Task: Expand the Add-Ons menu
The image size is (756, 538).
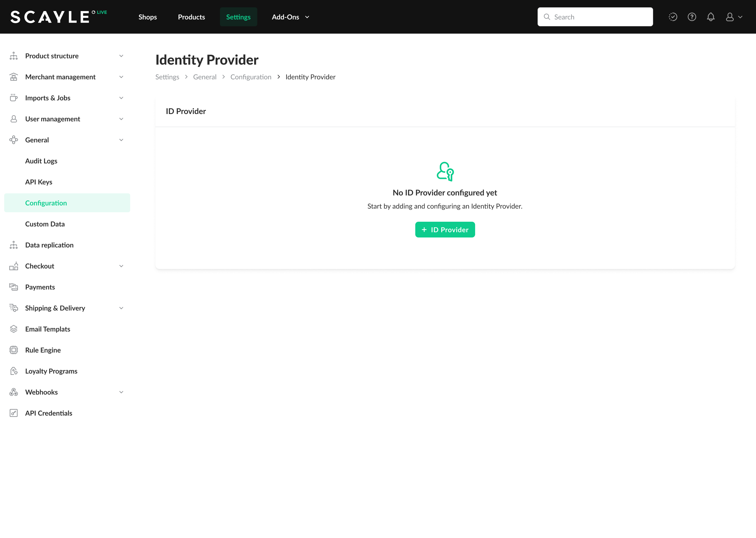Action: click(290, 17)
